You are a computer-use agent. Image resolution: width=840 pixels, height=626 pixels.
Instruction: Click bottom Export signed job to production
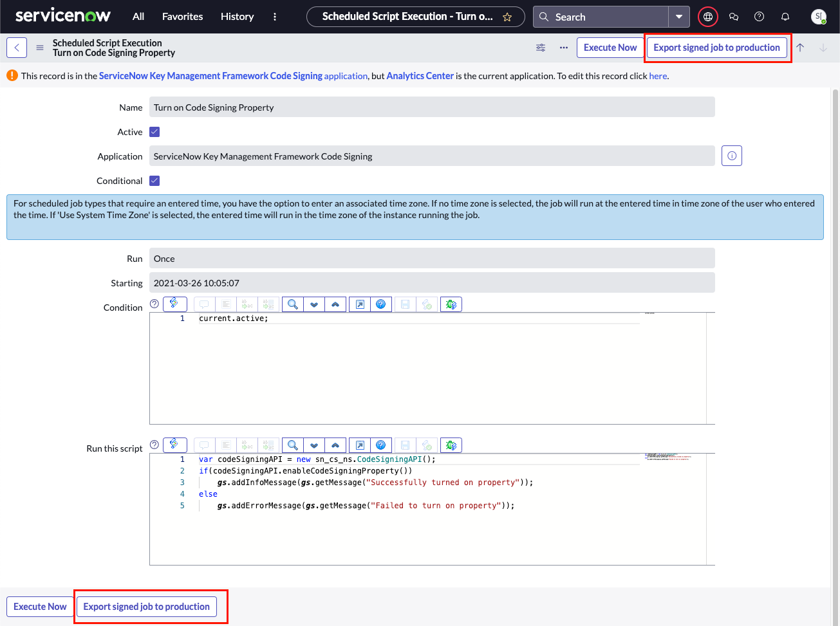click(147, 607)
